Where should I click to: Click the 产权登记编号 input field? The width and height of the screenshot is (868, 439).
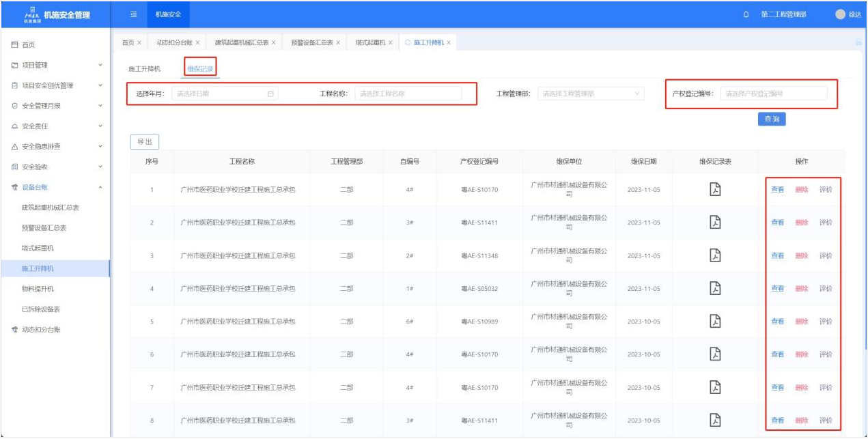pyautogui.click(x=773, y=94)
